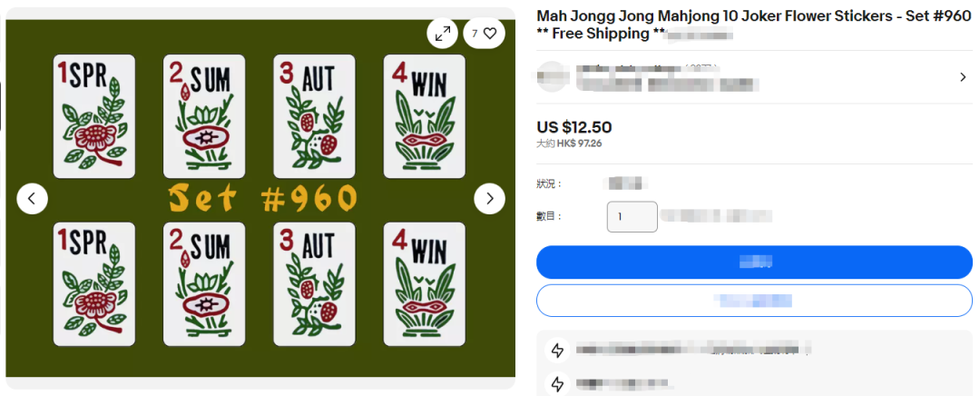This screenshot has height=396, width=980.
Task: Click the top 3 AUT tile image
Action: (314, 116)
